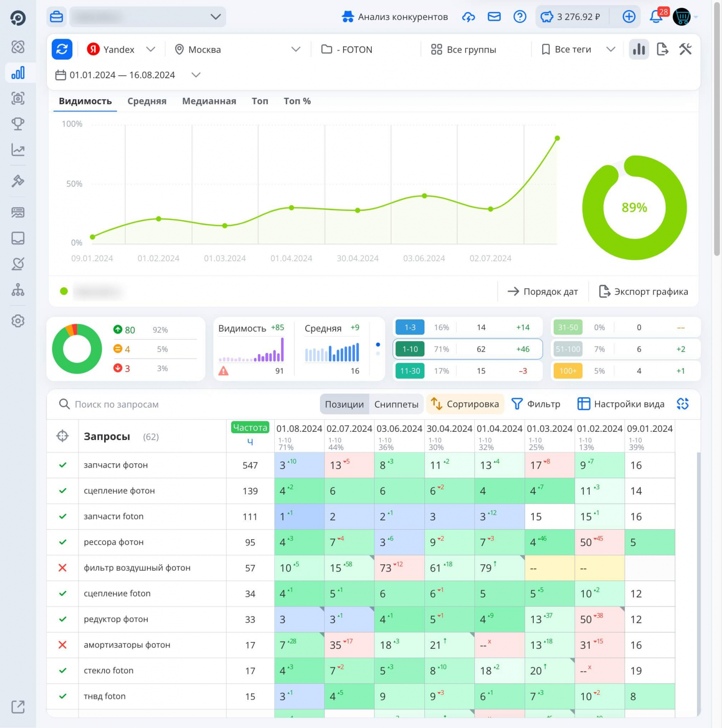Click the tools wrench and screwdriver icon
Viewport: 722px width, 728px height.
click(685, 49)
